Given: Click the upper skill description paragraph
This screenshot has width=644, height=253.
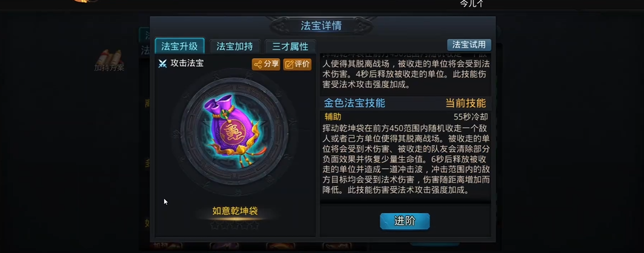Looking at the screenshot, I should [406, 70].
